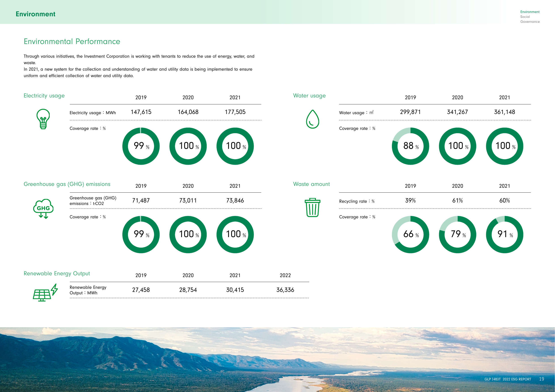Select the 66% waste coverage donut chart
Screen dimensions: 555x392
coord(410,234)
